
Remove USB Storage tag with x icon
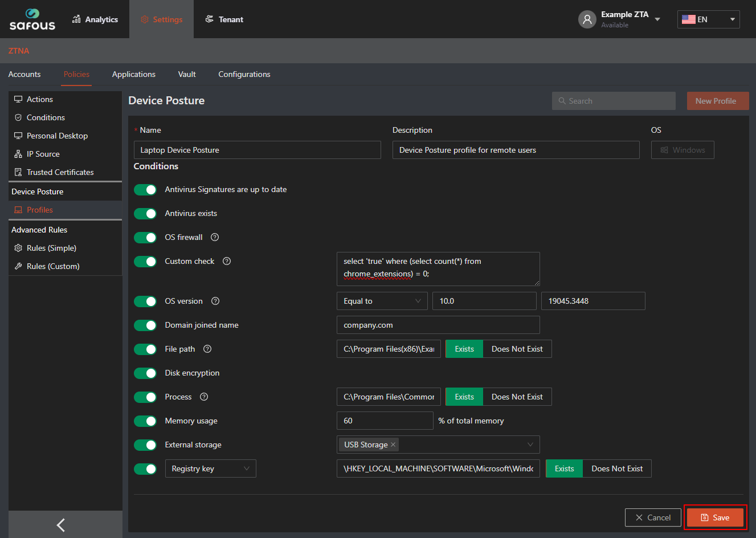tap(393, 445)
